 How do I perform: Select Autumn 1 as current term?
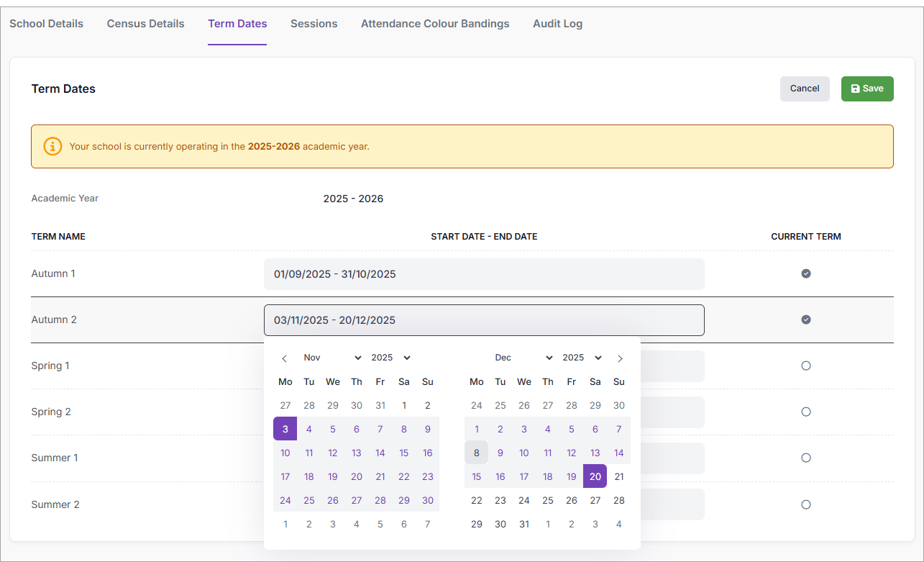[805, 273]
